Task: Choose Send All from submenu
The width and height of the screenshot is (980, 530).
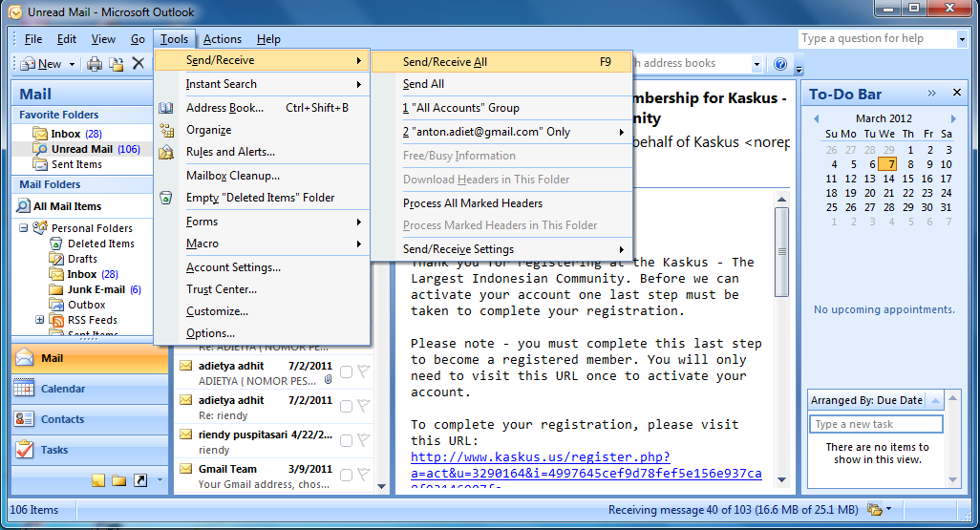Action: 501,84
